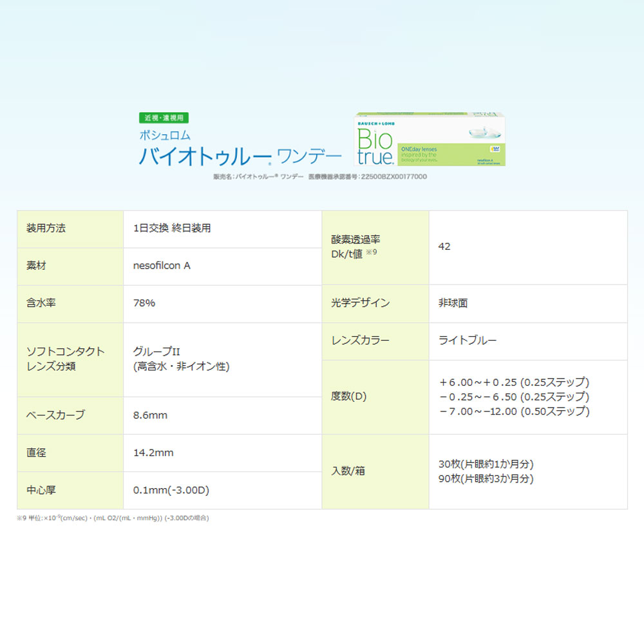Click the 14.2mm diameter value
644x644 pixels.
point(153,453)
